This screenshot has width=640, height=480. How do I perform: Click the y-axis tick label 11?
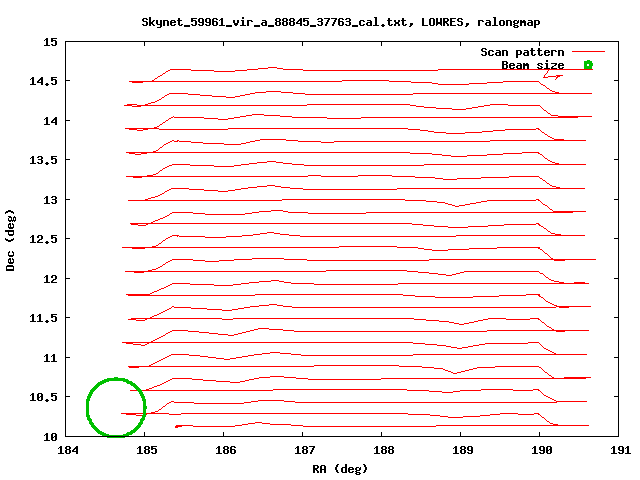click(x=50, y=358)
